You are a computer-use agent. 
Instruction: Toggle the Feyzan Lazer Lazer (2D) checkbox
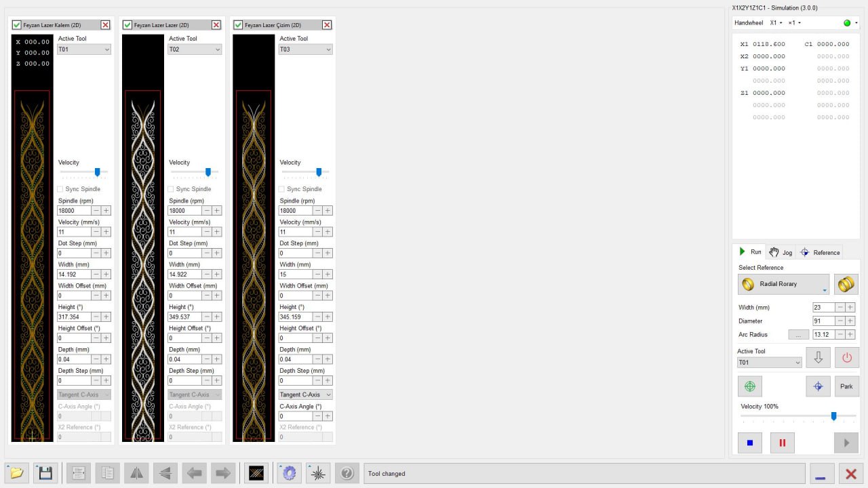click(x=127, y=25)
